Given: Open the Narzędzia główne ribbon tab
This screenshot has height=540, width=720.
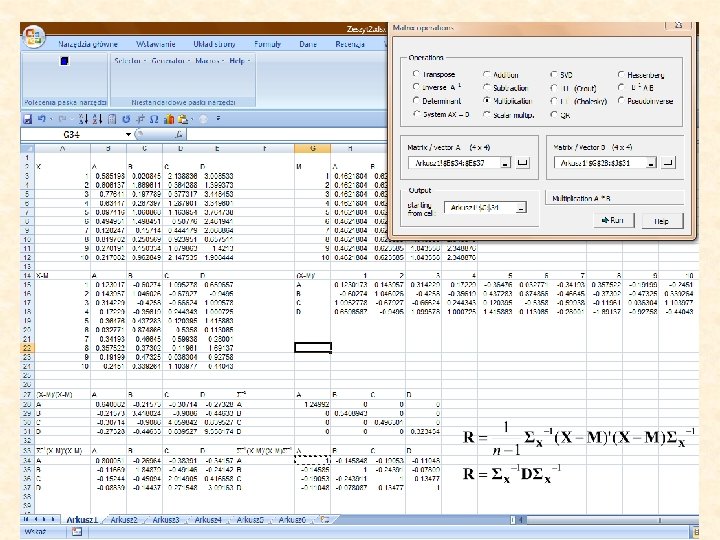Looking at the screenshot, I should tap(88, 44).
